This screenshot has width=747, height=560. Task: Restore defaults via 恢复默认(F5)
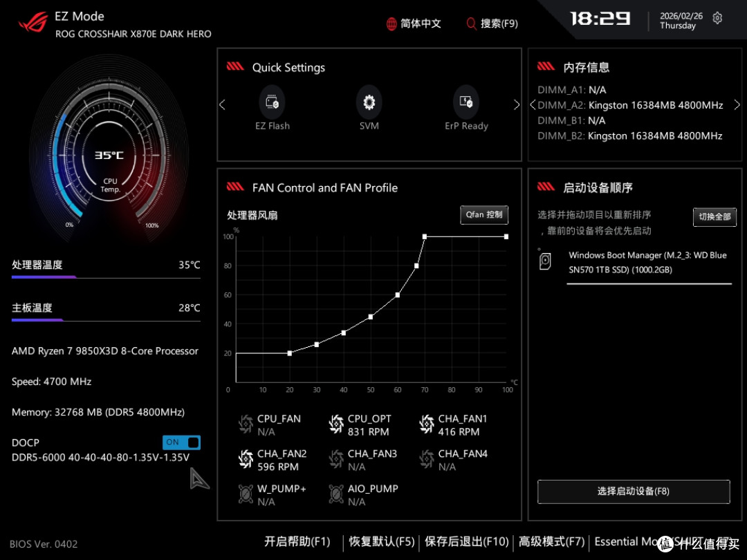pyautogui.click(x=382, y=541)
